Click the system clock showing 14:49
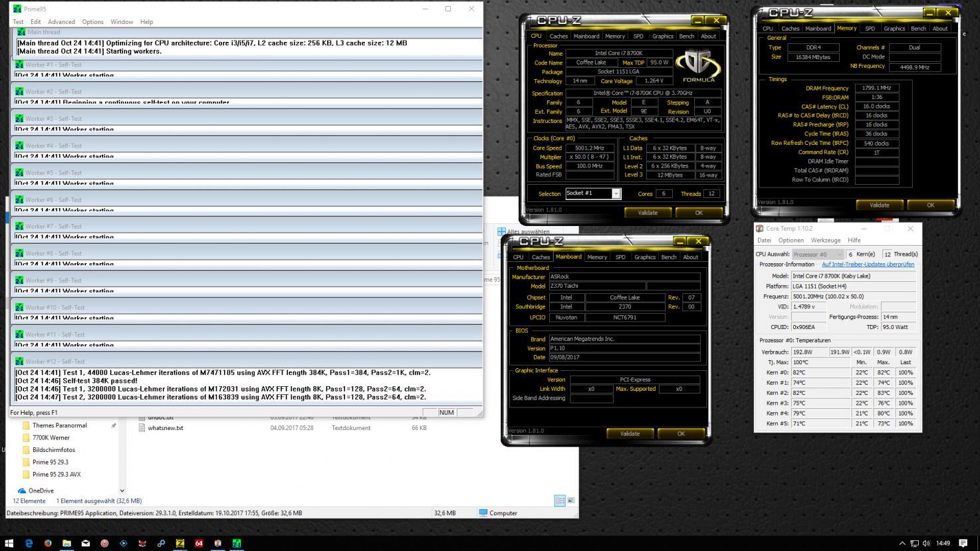Image resolution: width=980 pixels, height=551 pixels. (943, 543)
